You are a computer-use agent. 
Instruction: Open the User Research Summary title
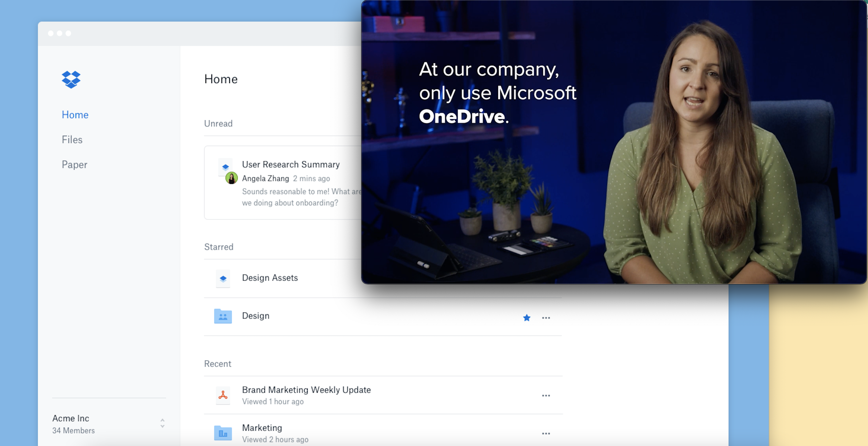[290, 164]
